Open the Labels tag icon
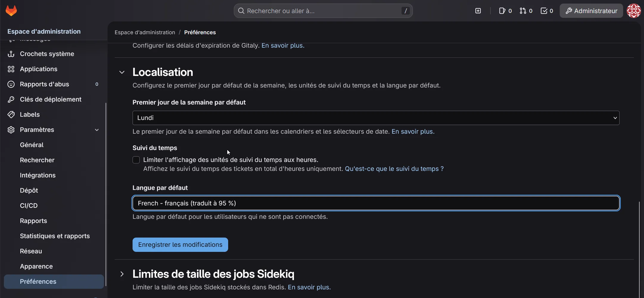The width and height of the screenshot is (644, 298). [x=11, y=114]
